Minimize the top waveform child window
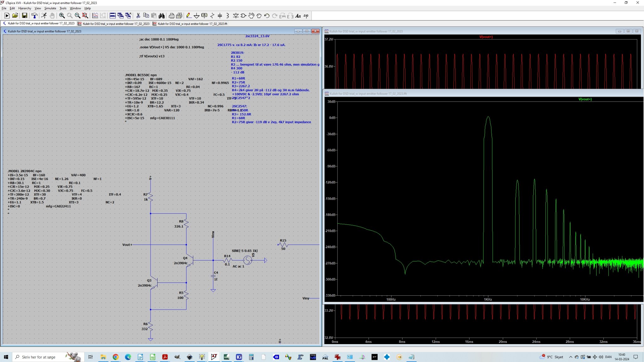Screen dimensions: 644x362 tap(619, 31)
